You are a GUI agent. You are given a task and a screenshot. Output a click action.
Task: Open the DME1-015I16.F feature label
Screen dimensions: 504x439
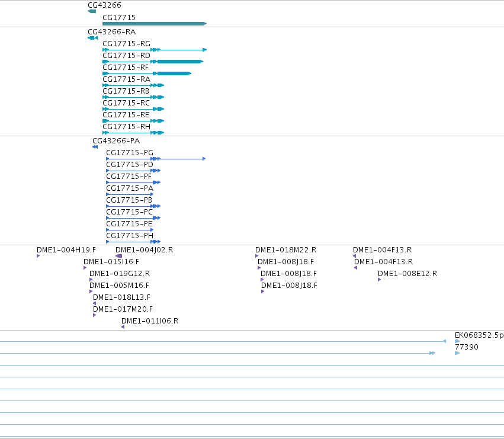(111, 262)
